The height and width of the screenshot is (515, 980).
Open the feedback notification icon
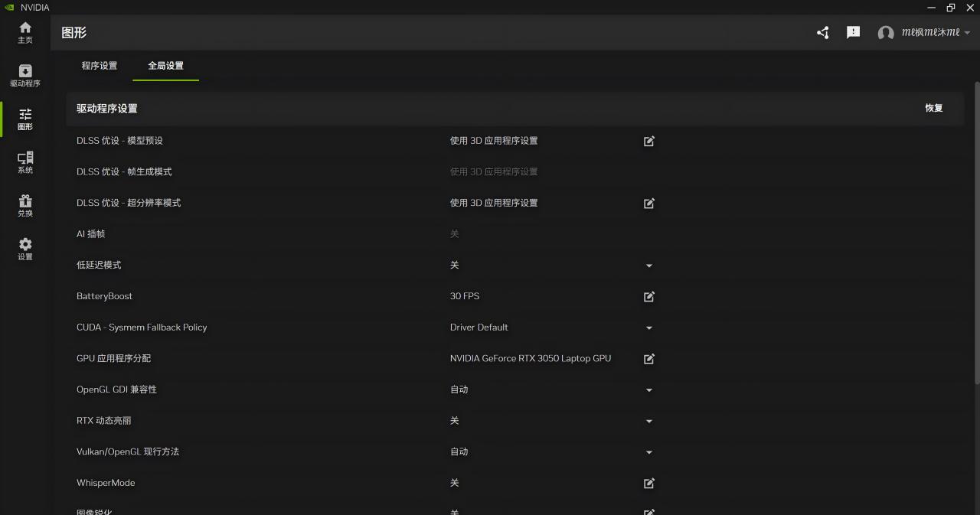(854, 33)
